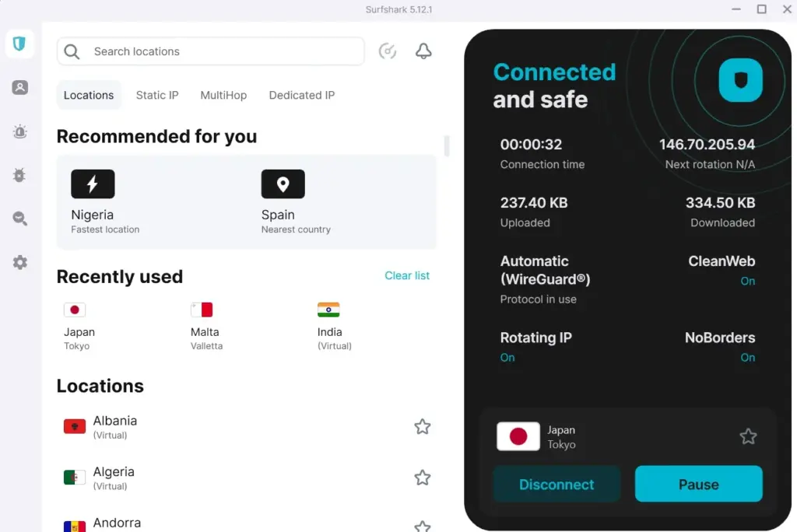
Task: Click the speed test gauge icon
Action: pyautogui.click(x=387, y=51)
